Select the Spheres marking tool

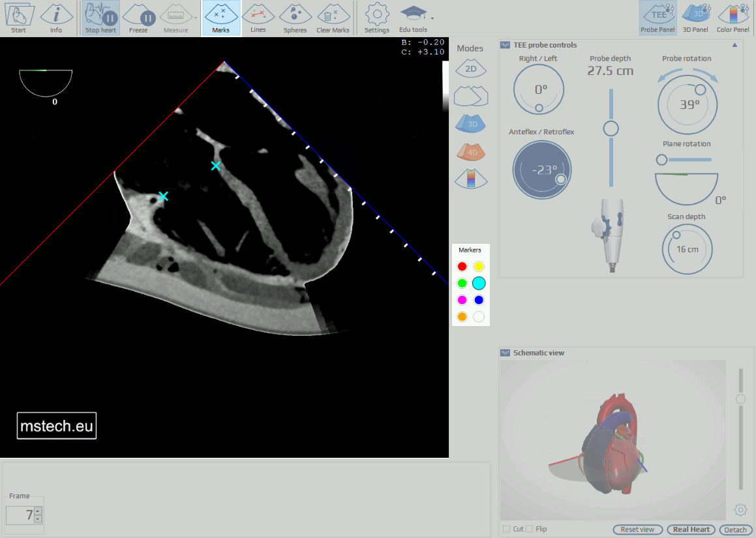click(x=295, y=18)
